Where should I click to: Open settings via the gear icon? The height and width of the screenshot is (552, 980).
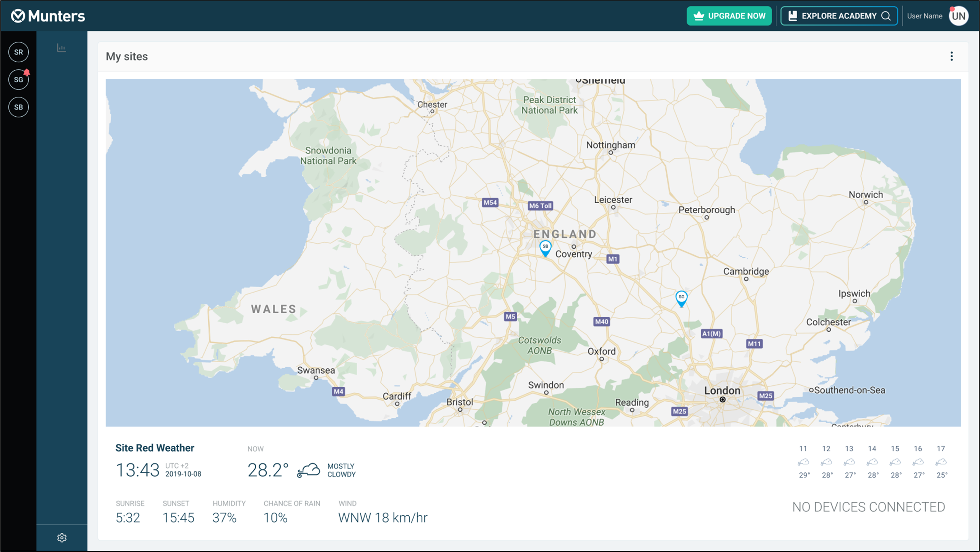(x=62, y=537)
